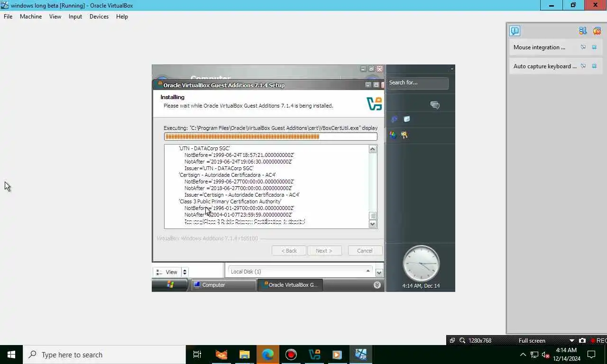Select the Auto capture keyboard notification text
Viewport: 607px width, 364px height.
tap(545, 66)
